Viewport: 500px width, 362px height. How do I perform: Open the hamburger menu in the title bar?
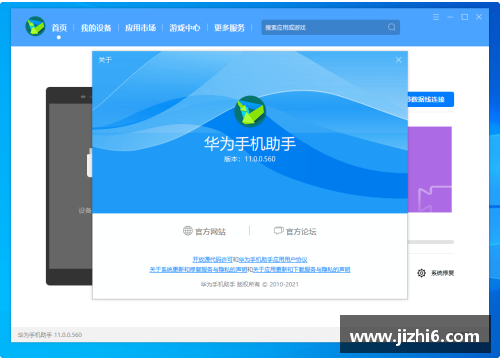pos(436,17)
